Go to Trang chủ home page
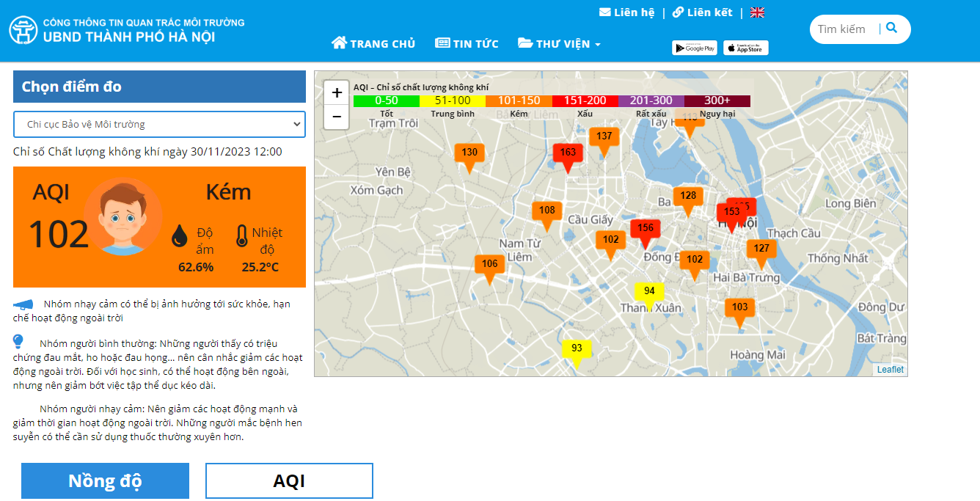Image resolution: width=980 pixels, height=501 pixels. tap(373, 44)
